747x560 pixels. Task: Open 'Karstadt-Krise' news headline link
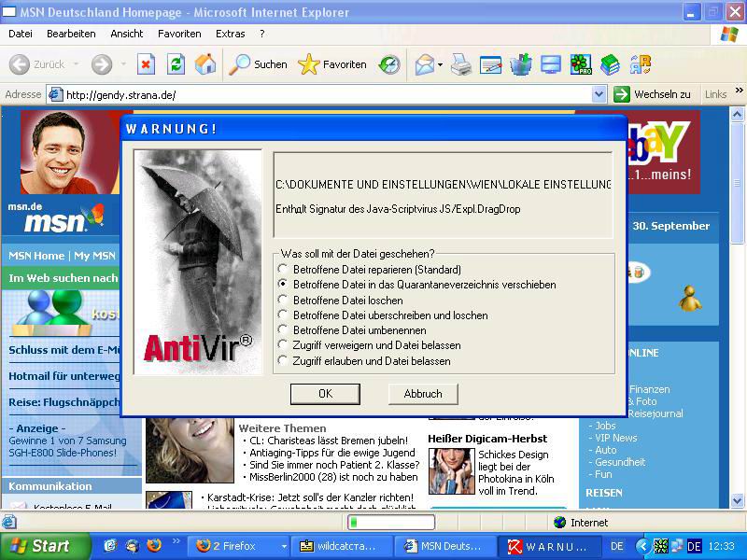pos(310,497)
